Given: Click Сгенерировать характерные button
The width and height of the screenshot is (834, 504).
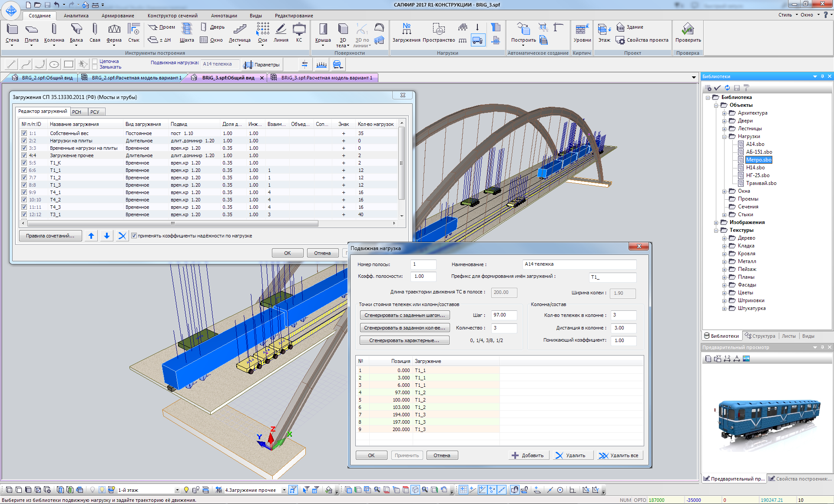Looking at the screenshot, I should tap(404, 340).
